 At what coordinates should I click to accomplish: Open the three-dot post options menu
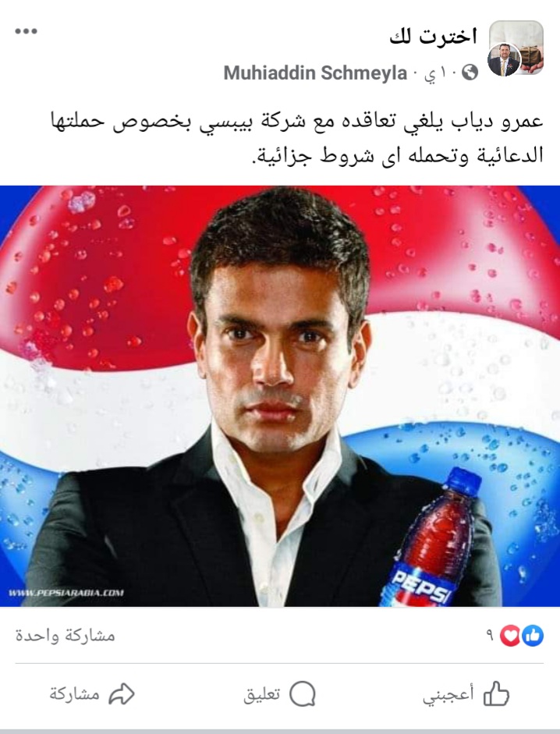click(27, 31)
